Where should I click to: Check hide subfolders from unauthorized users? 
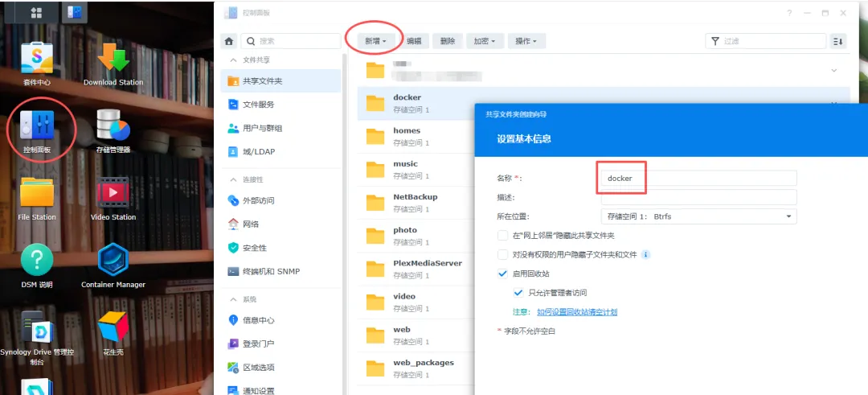tap(502, 255)
